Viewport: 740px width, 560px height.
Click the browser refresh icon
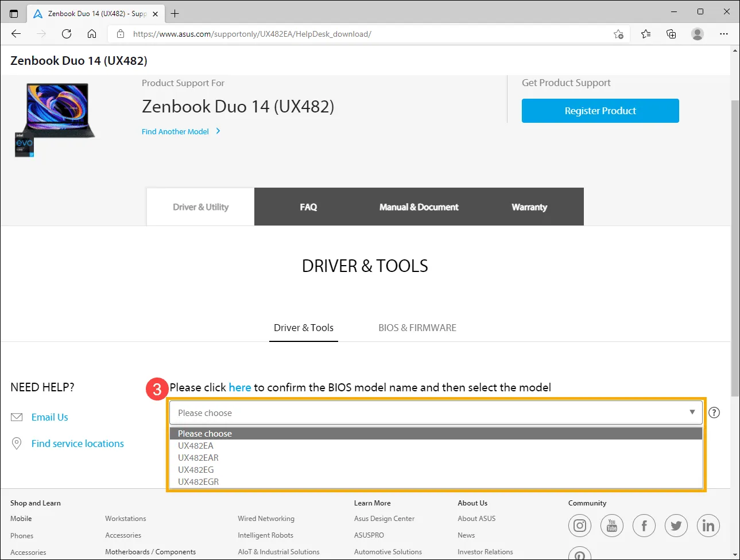pyautogui.click(x=67, y=34)
